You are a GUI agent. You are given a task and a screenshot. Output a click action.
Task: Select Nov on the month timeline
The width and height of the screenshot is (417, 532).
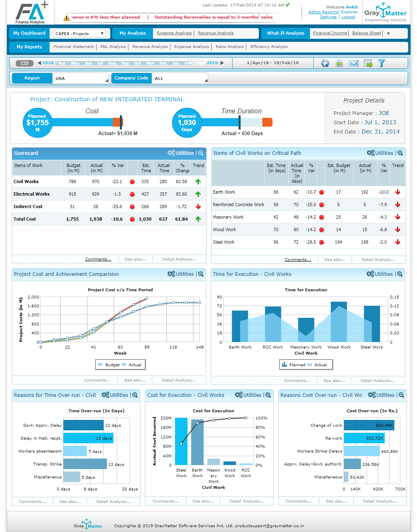pyautogui.click(x=150, y=63)
